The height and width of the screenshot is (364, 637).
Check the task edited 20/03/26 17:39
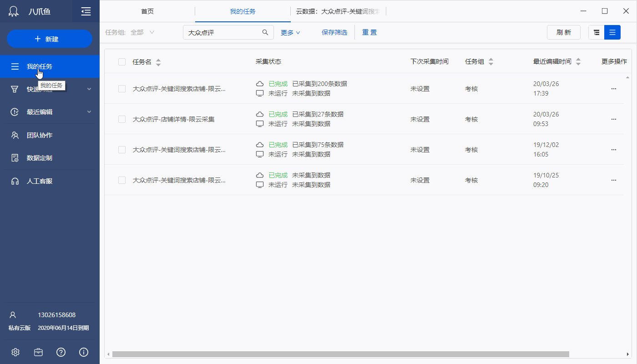click(122, 89)
